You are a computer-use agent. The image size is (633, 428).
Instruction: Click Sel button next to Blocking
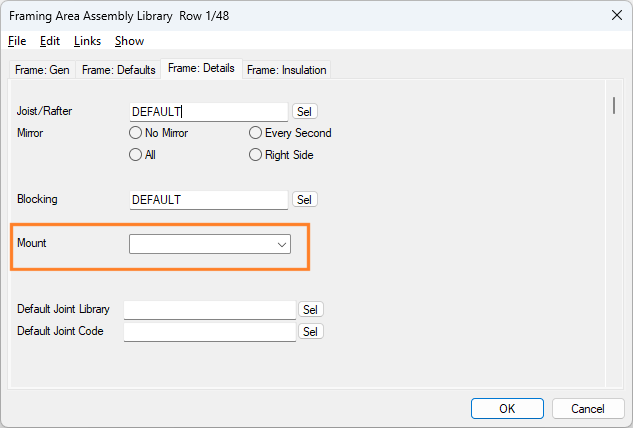pos(304,200)
